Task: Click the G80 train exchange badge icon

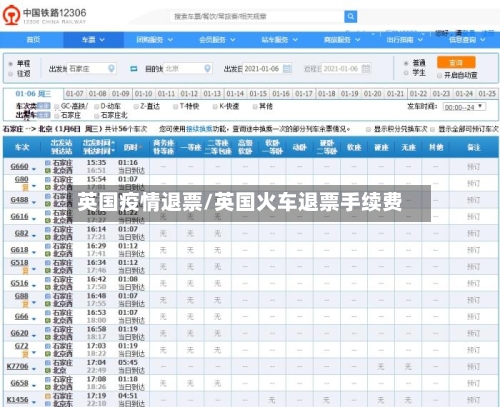Action: click(x=25, y=188)
